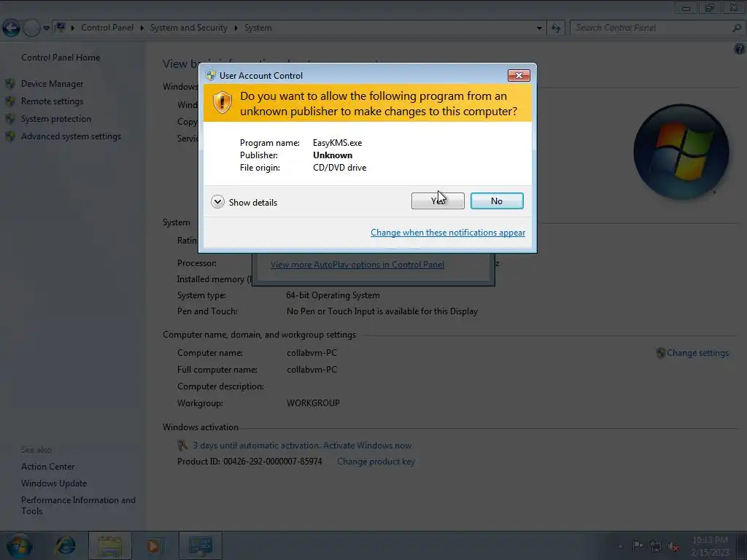Click the UAC shield warning icon
This screenshot has width=747, height=560.
click(222, 102)
